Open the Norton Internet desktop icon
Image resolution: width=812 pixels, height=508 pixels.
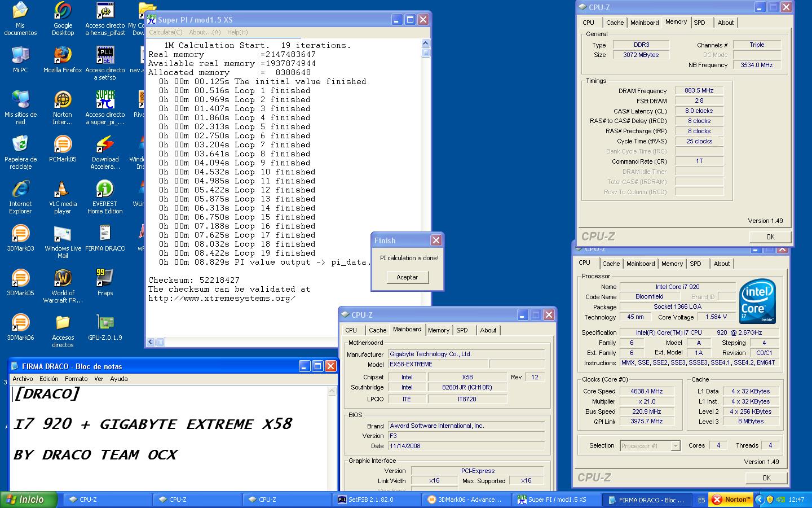(63, 108)
